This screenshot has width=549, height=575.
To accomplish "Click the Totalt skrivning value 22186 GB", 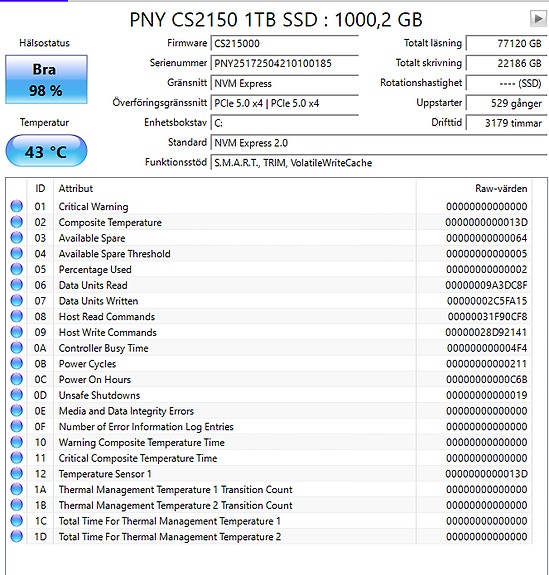I will 506,63.
